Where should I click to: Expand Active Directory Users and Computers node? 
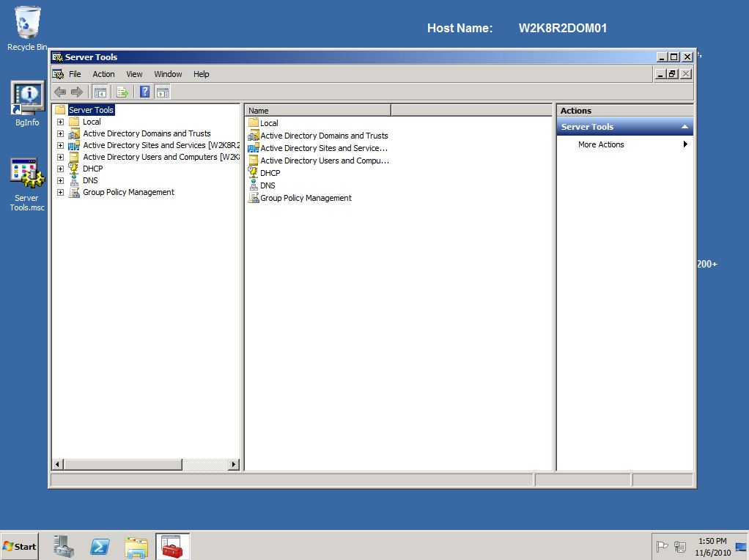coord(60,157)
